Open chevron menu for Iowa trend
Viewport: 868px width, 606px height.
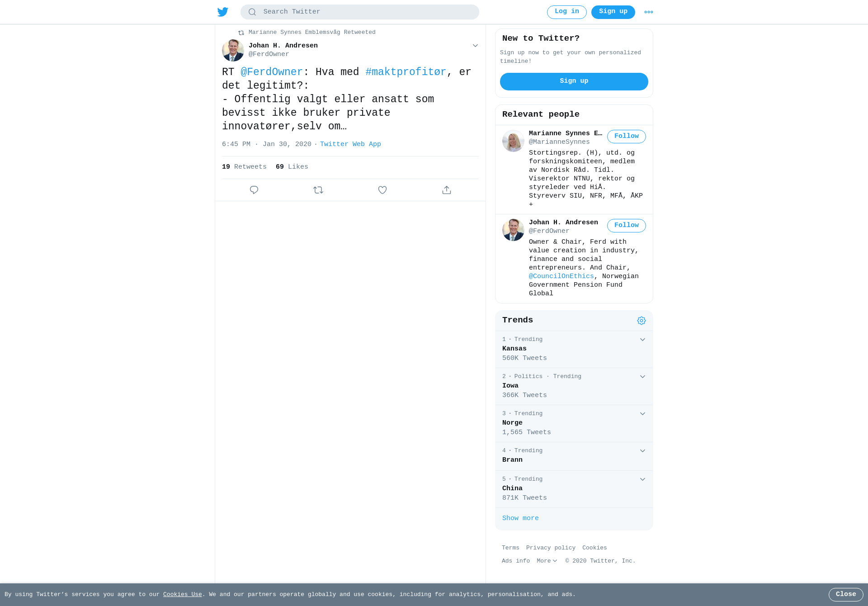(642, 377)
